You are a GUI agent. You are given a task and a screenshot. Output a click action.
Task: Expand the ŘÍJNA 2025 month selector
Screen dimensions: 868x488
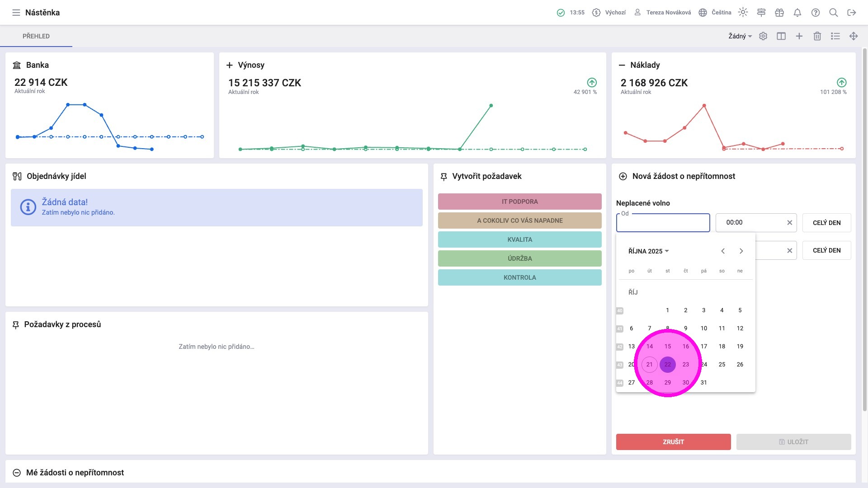648,251
